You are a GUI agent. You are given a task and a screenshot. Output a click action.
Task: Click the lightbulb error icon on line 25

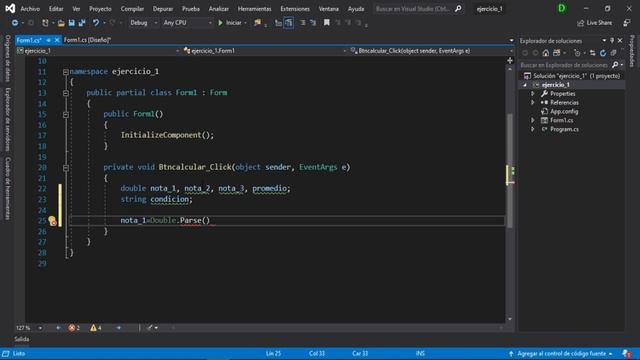tap(52, 221)
